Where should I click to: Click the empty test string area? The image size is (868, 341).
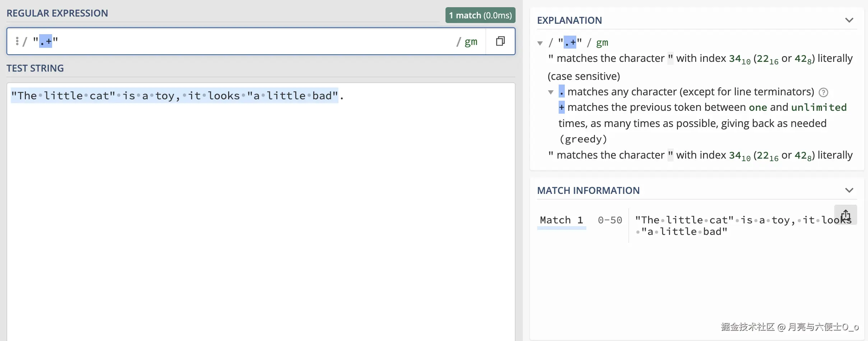(x=261, y=216)
